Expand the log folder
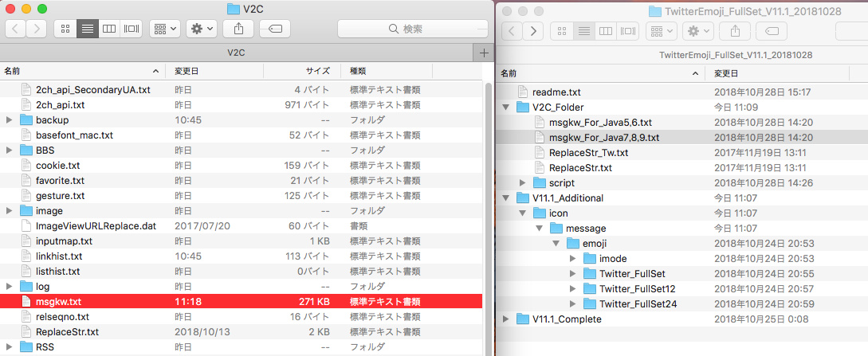 pos(9,287)
